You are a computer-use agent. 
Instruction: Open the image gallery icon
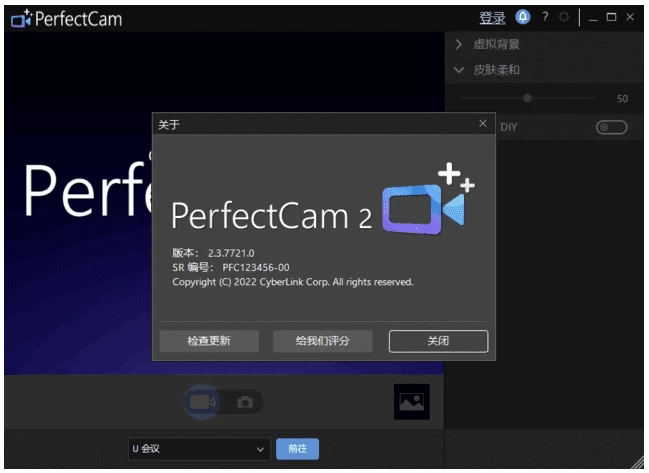click(411, 402)
